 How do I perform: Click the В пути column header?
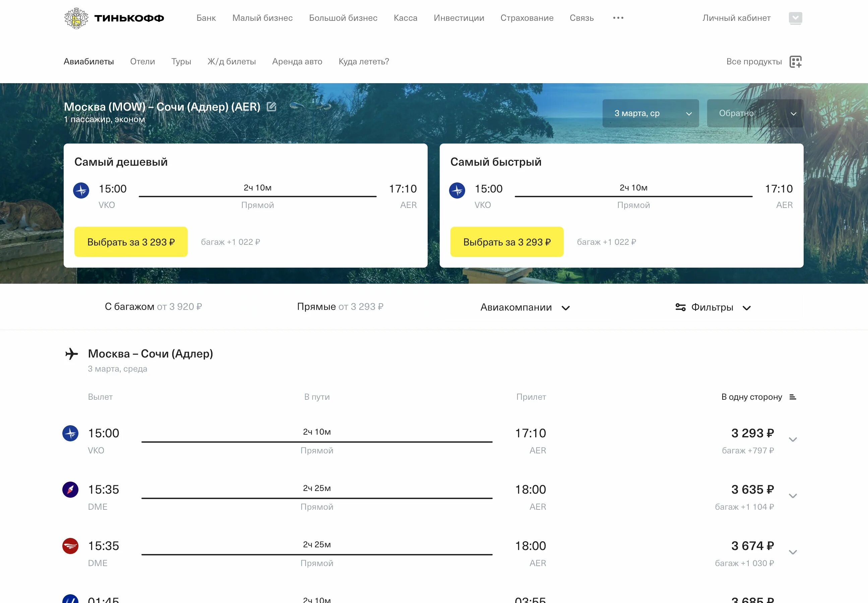pyautogui.click(x=317, y=397)
